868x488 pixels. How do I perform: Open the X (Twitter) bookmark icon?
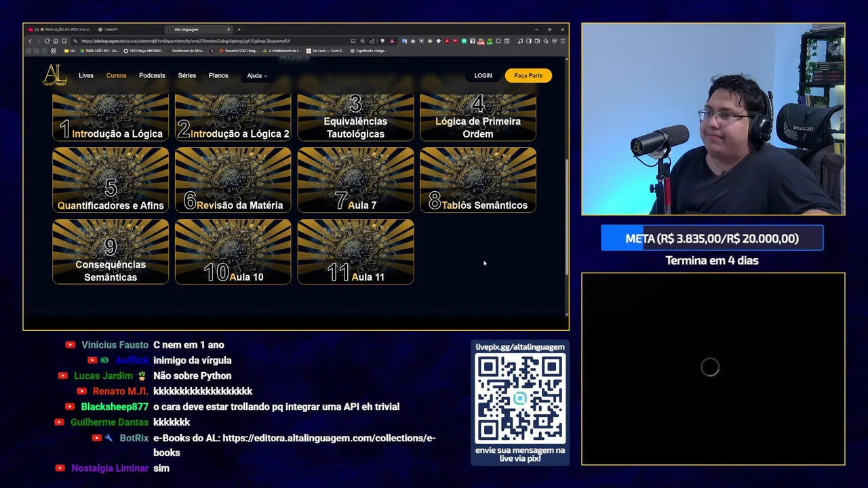click(x=212, y=51)
